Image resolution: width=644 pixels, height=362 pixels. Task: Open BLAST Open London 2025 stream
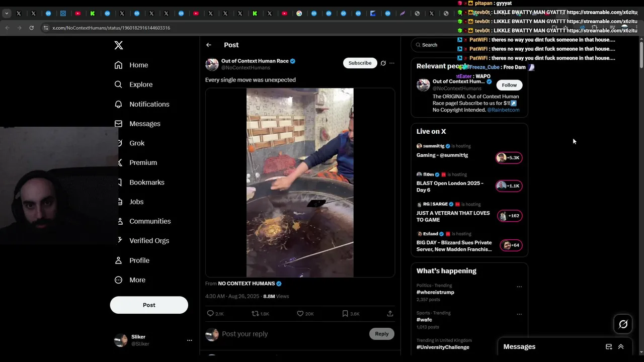coord(450,187)
